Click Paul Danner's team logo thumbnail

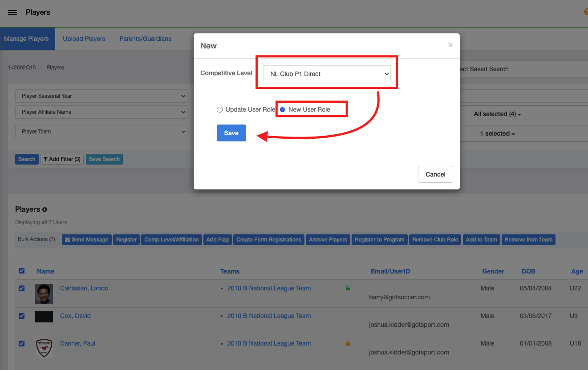44,348
